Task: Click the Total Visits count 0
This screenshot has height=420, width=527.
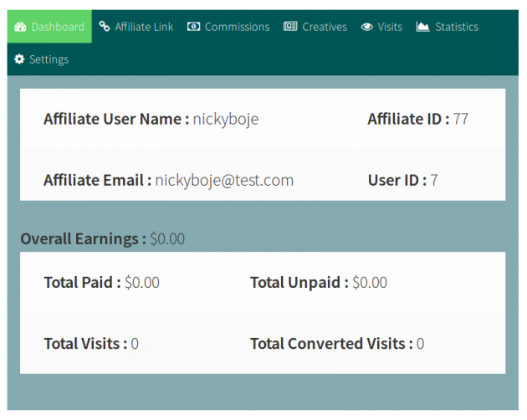Action: 135,344
